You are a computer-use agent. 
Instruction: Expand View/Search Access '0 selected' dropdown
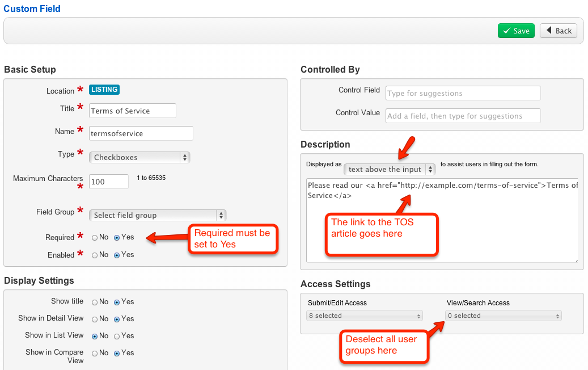pyautogui.click(x=503, y=316)
